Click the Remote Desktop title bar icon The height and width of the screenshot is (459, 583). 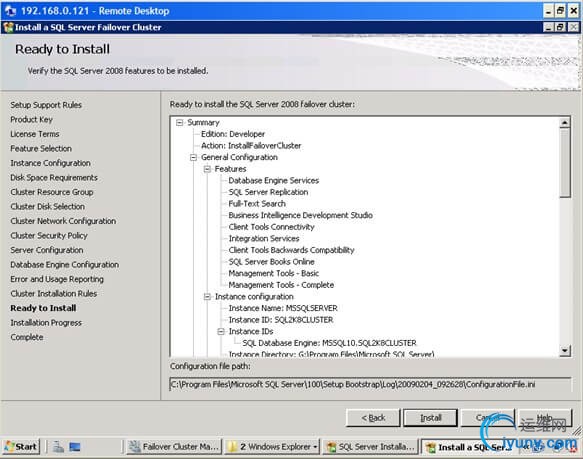coord(10,11)
